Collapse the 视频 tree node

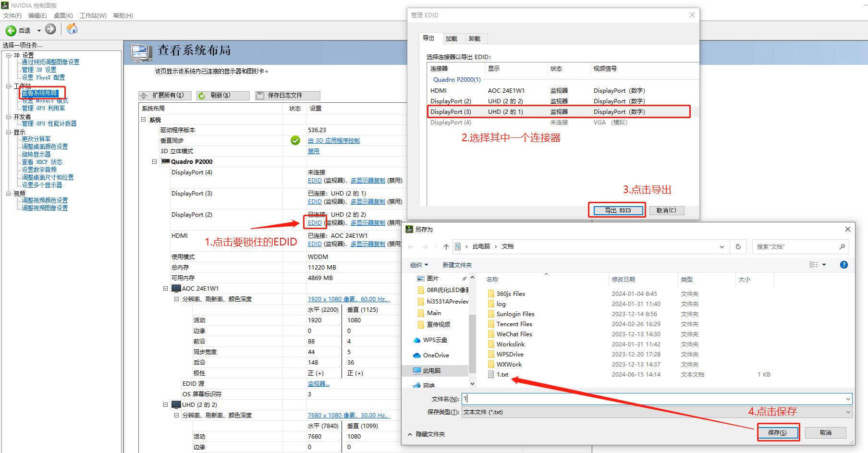click(x=9, y=194)
